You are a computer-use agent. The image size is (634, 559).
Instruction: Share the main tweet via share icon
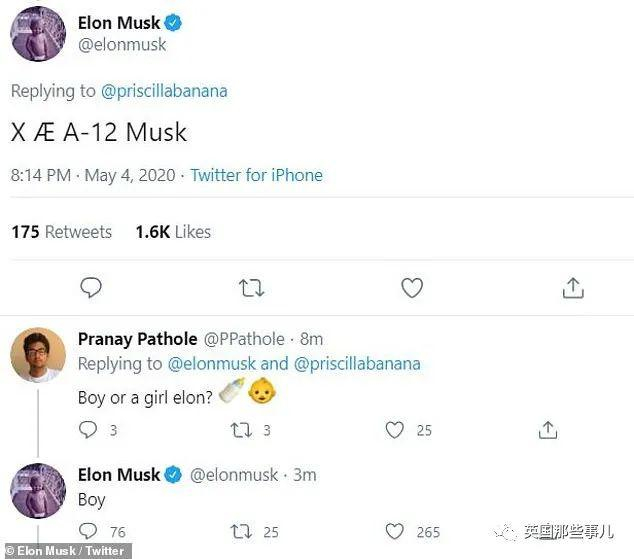[572, 288]
